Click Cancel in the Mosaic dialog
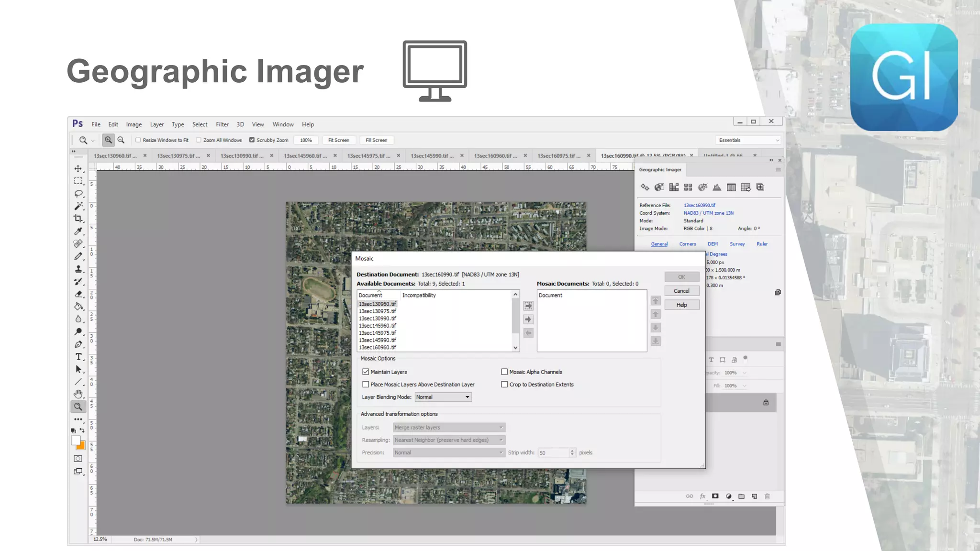This screenshot has height=551, width=980. click(681, 291)
